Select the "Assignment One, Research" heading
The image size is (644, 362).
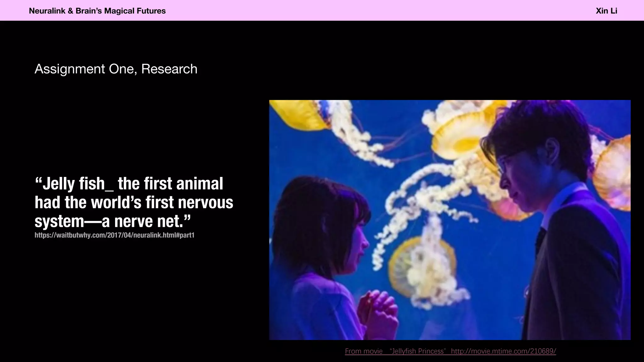(x=116, y=69)
